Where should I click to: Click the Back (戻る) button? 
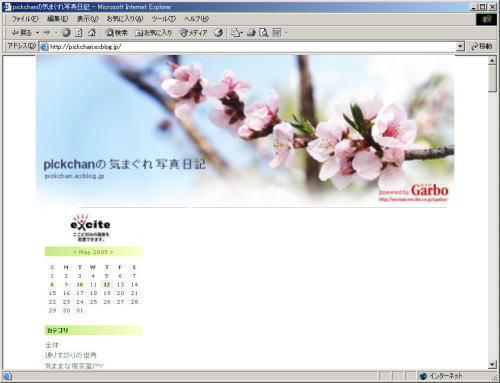coord(21,33)
